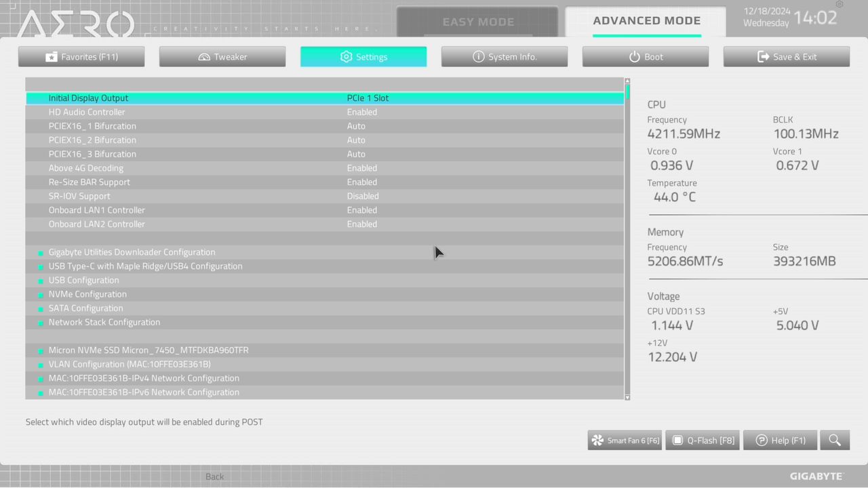This screenshot has width=868, height=488.
Task: Switch to the Tweaker tab
Action: [x=222, y=57]
